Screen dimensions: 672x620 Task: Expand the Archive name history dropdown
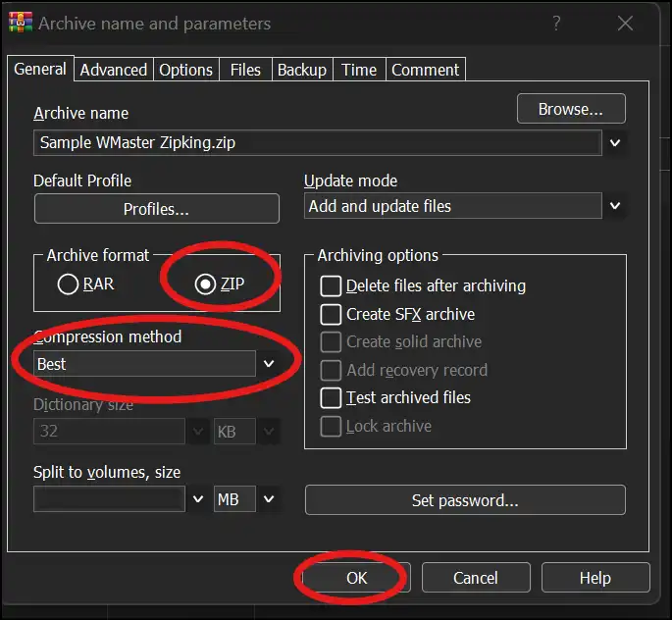[x=615, y=142]
